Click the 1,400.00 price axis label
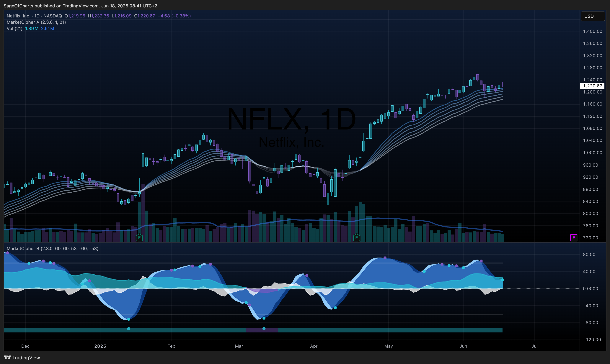The width and height of the screenshot is (610, 364). pos(593,31)
